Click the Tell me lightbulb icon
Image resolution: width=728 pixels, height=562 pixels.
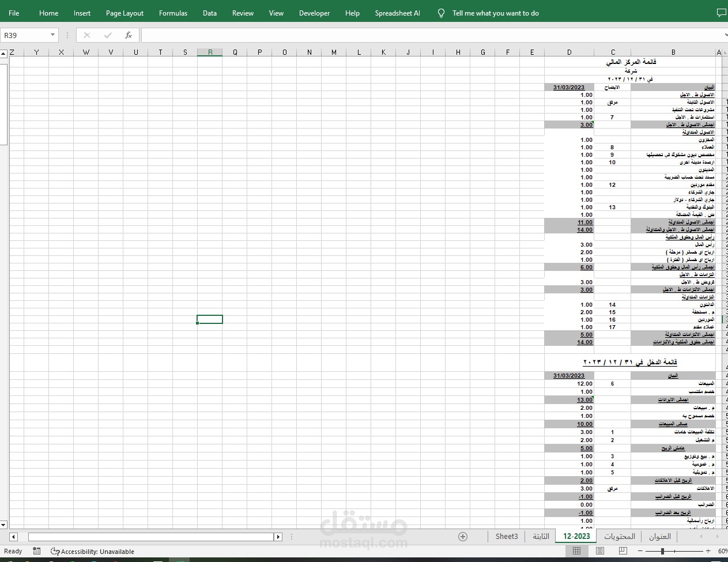[441, 13]
